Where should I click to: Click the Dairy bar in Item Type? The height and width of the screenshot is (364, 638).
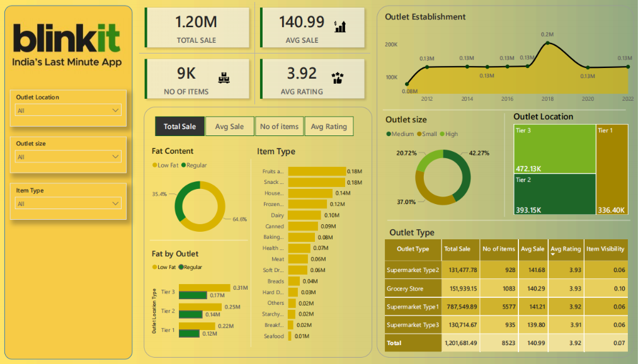305,215
